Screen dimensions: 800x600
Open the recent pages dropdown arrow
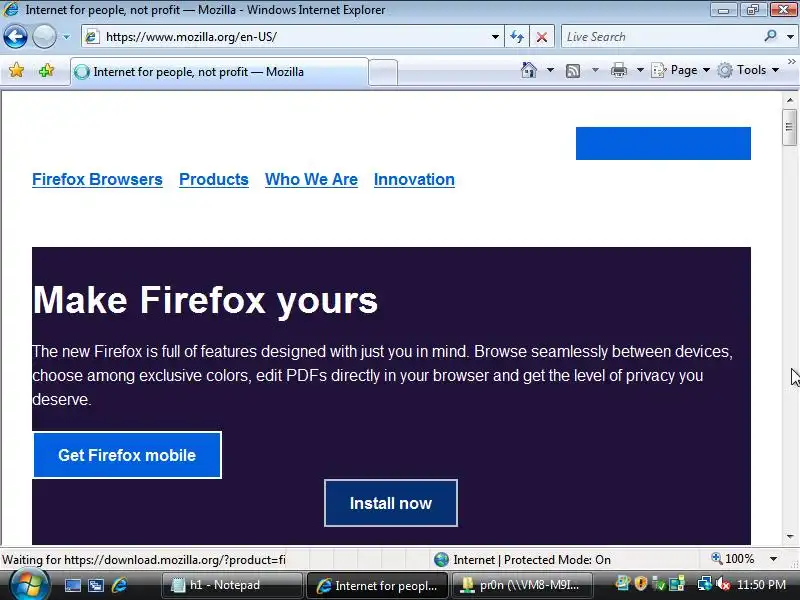[66, 37]
